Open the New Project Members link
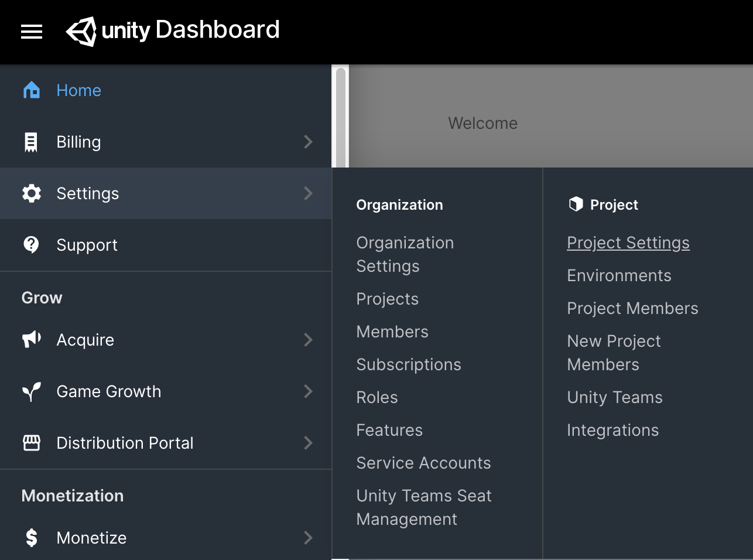Screen dimensions: 753x560 (x=614, y=353)
